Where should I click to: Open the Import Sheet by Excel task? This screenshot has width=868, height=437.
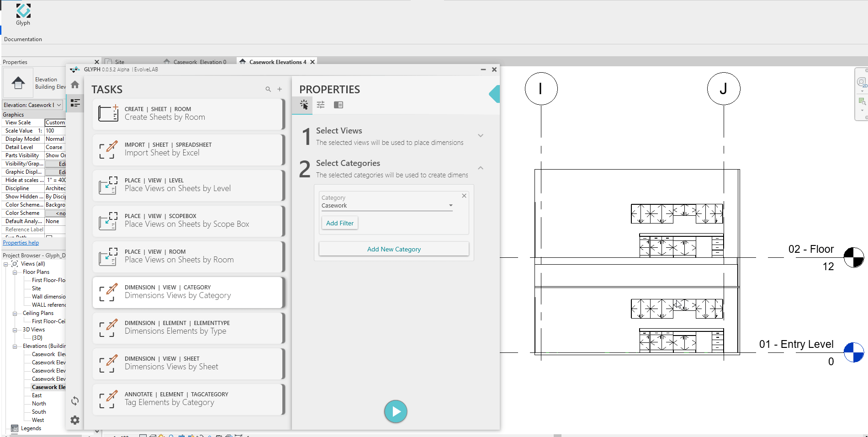click(x=188, y=149)
